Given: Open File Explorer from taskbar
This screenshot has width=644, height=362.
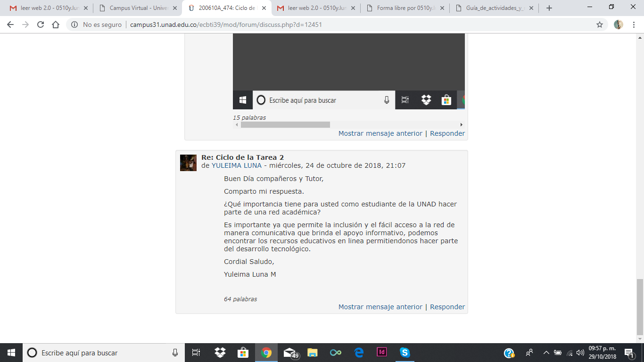Looking at the screenshot, I should tap(312, 353).
